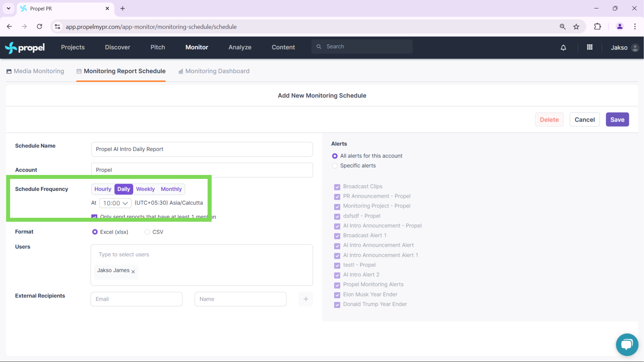Click the Save button
The width and height of the screenshot is (644, 362).
pos(618,120)
